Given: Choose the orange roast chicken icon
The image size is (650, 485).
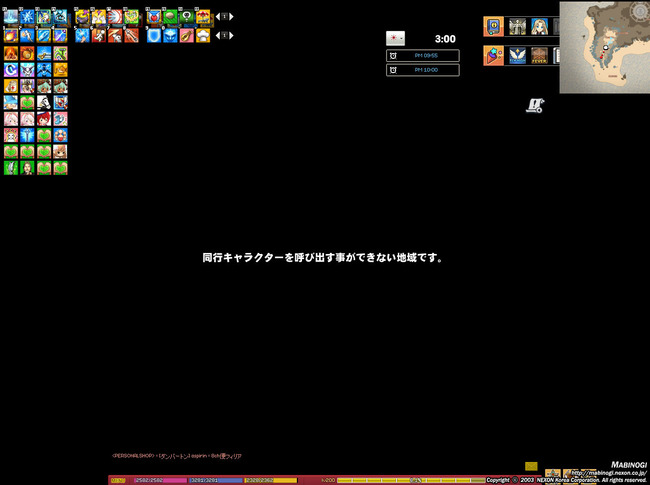Looking at the screenshot, I should click(60, 70).
